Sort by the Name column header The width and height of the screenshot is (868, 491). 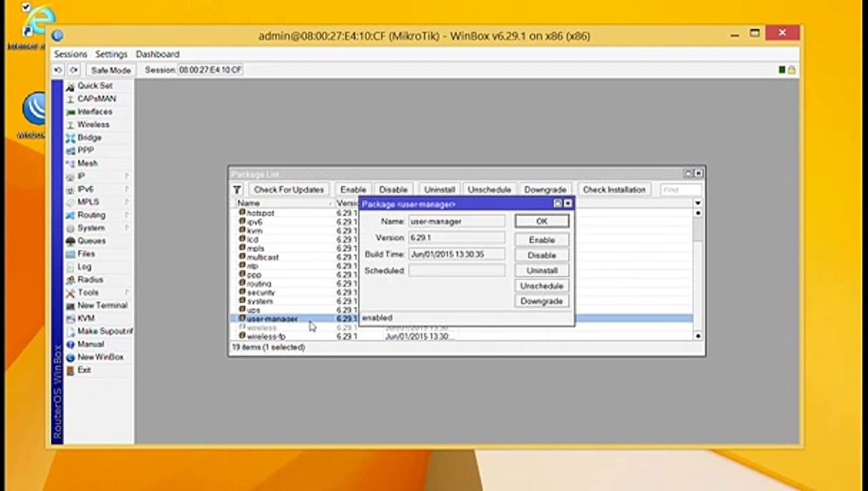284,203
